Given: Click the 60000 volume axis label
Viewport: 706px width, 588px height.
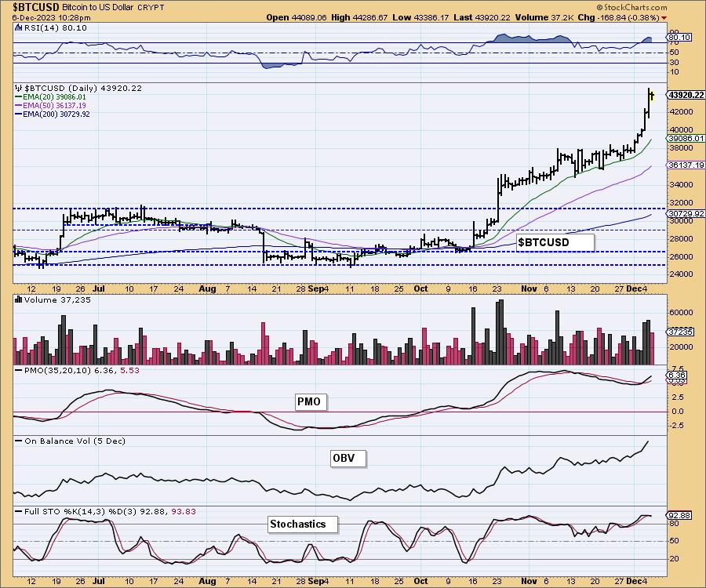Looking at the screenshot, I should [680, 312].
